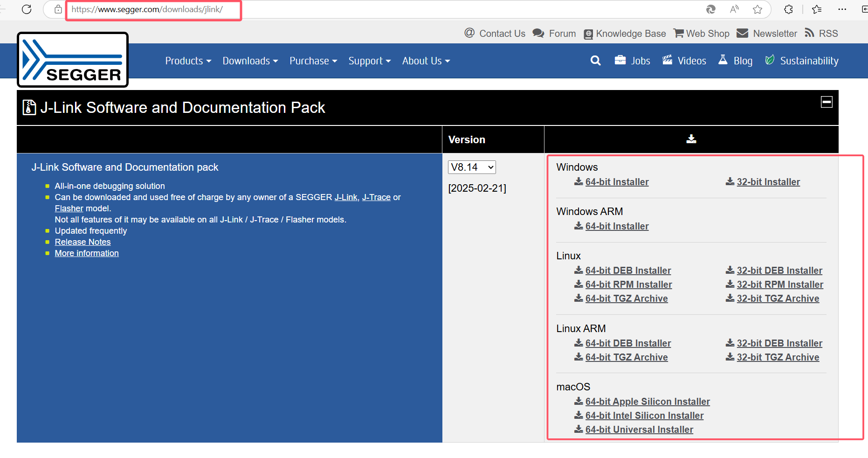Go to the Videos page

click(692, 61)
